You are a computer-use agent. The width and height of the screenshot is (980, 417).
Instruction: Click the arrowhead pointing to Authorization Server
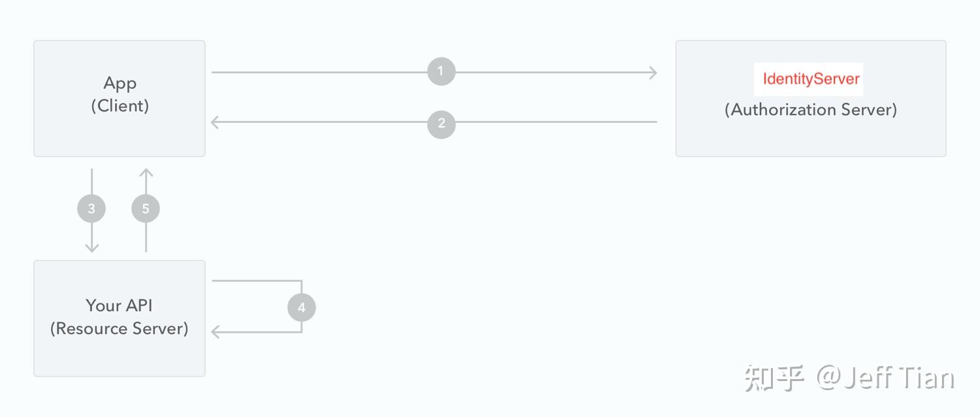point(652,73)
